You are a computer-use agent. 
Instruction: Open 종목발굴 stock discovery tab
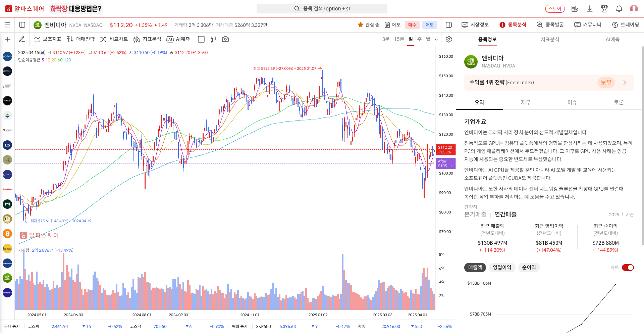tap(550, 25)
